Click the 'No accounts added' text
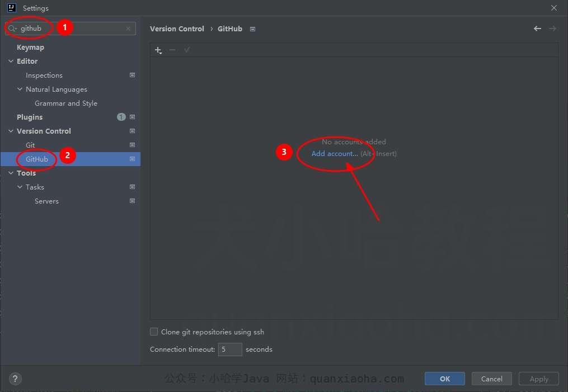Screen dimensions: 568x392 coord(354,142)
